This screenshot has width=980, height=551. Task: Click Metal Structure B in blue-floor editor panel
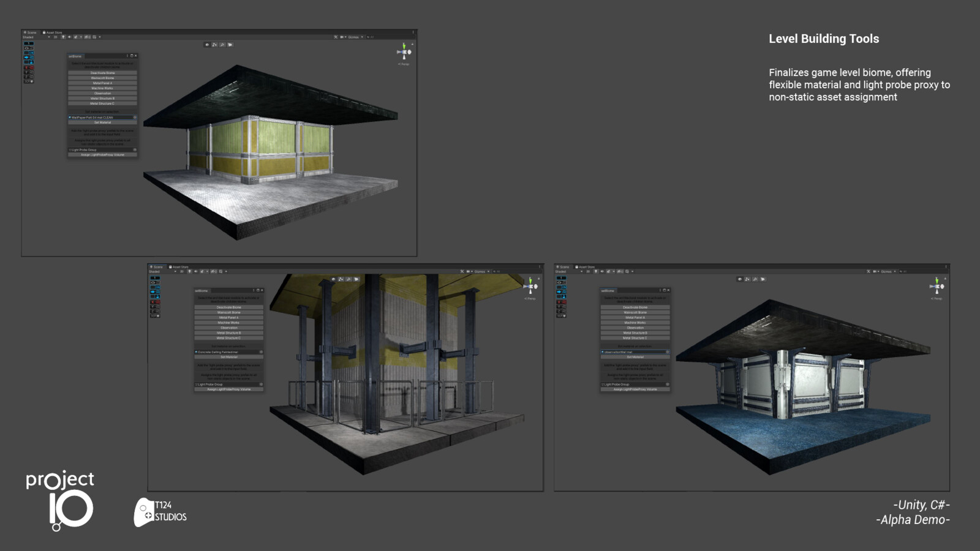point(635,332)
